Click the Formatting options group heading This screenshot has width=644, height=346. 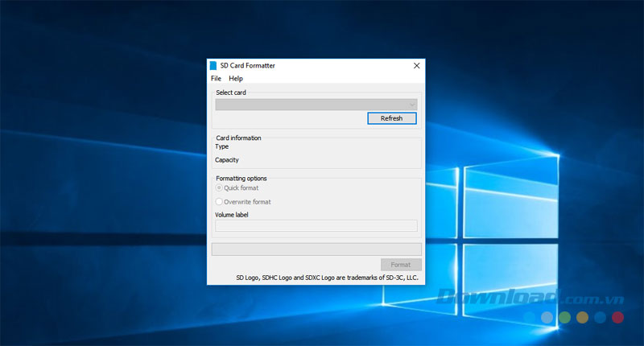[x=242, y=178]
